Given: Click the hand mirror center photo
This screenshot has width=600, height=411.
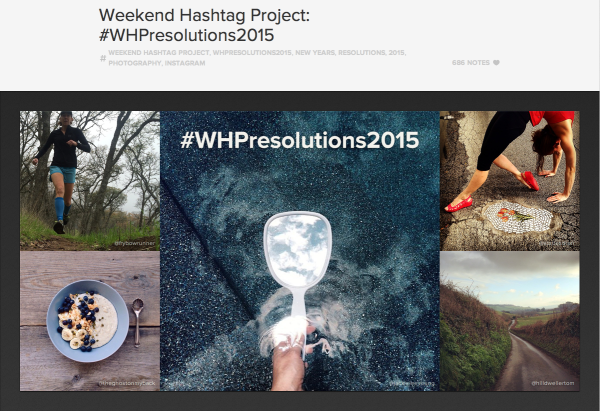Looking at the screenshot, I should click(x=300, y=251).
